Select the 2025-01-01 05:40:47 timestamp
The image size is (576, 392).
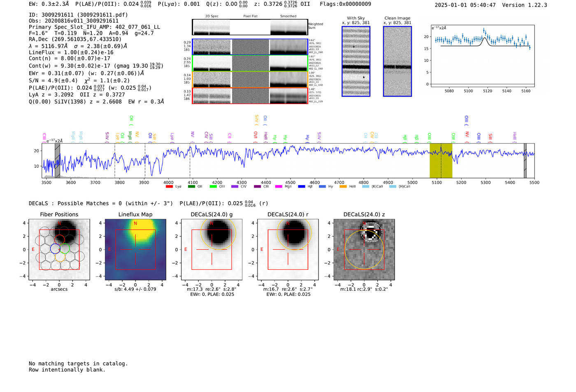click(x=465, y=5)
